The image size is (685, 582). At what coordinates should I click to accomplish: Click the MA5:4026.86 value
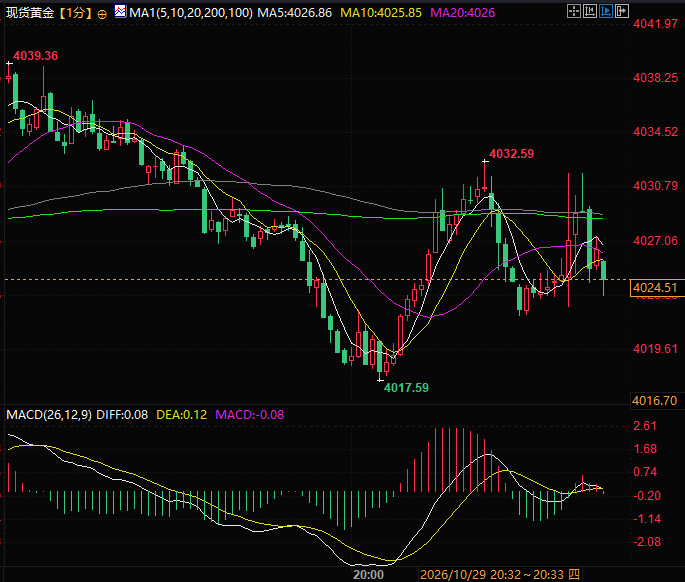pyautogui.click(x=294, y=13)
